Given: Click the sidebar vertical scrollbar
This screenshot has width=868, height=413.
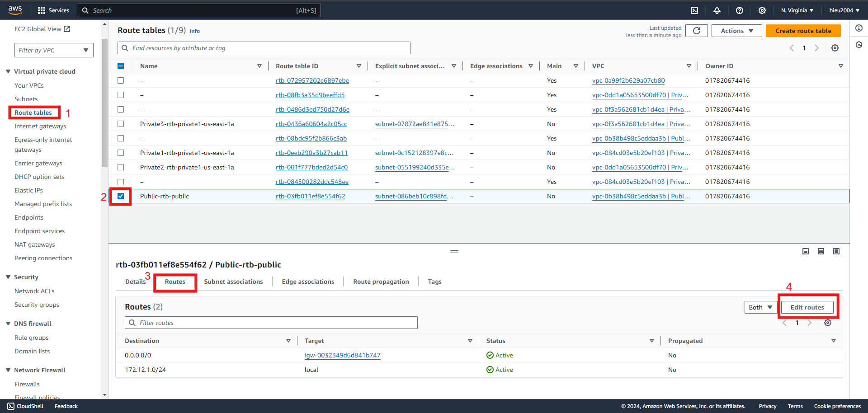Looking at the screenshot, I should point(105,103).
